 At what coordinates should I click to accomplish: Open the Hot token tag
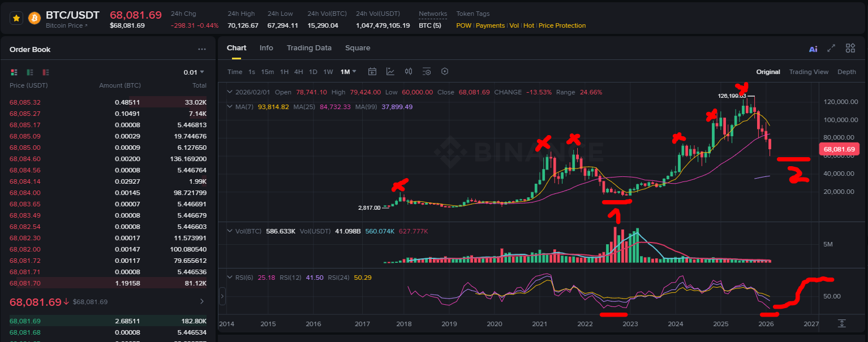point(528,25)
